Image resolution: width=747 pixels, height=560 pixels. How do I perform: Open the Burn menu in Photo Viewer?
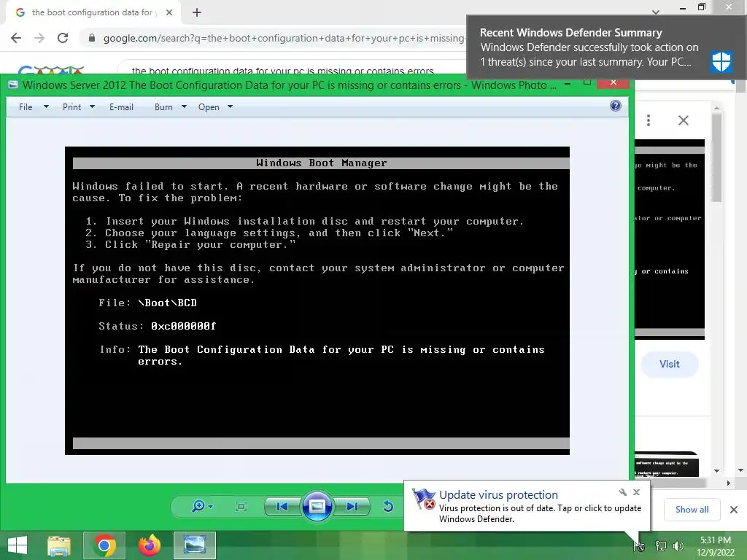click(x=163, y=107)
